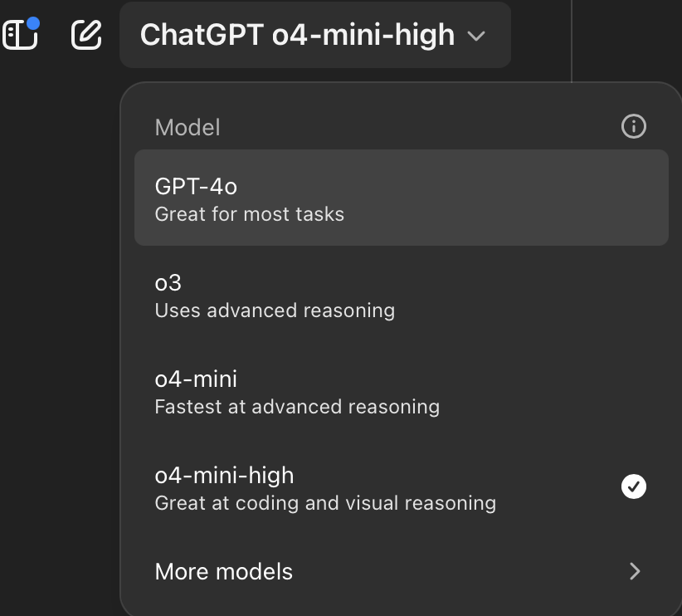Click the 'Great for most tasks' description

(249, 214)
